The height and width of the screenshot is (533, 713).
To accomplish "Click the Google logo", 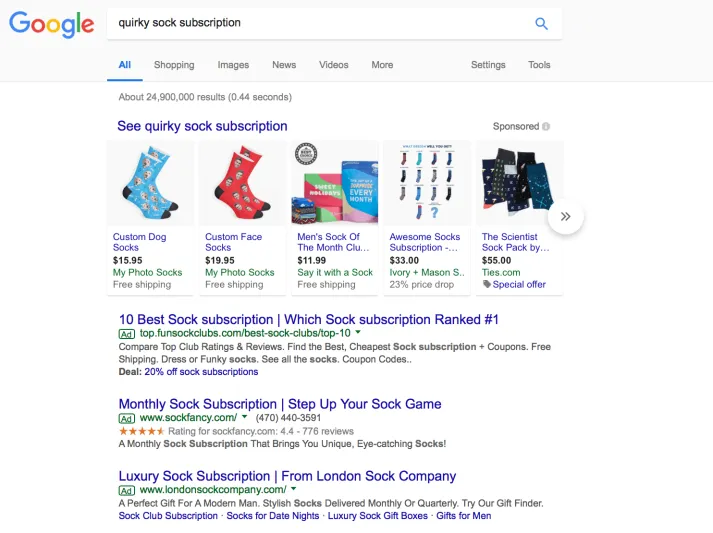I will [51, 24].
